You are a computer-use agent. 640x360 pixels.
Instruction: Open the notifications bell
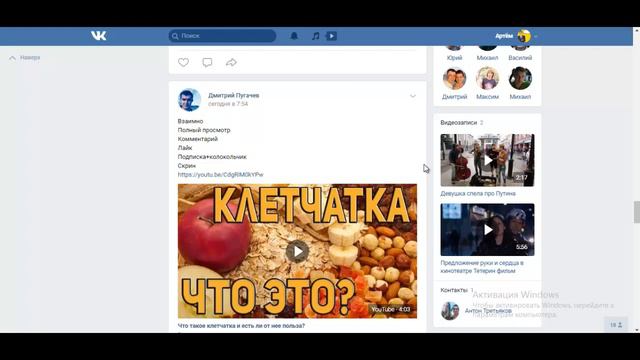294,36
